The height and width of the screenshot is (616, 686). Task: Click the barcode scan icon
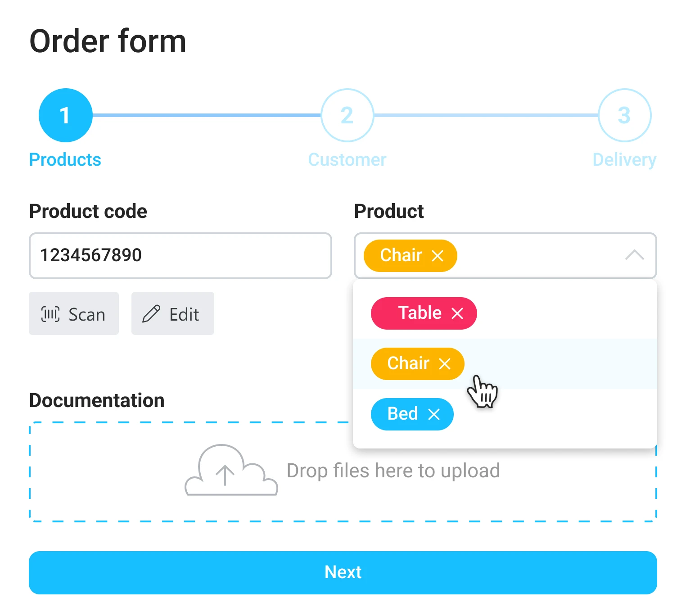50,314
